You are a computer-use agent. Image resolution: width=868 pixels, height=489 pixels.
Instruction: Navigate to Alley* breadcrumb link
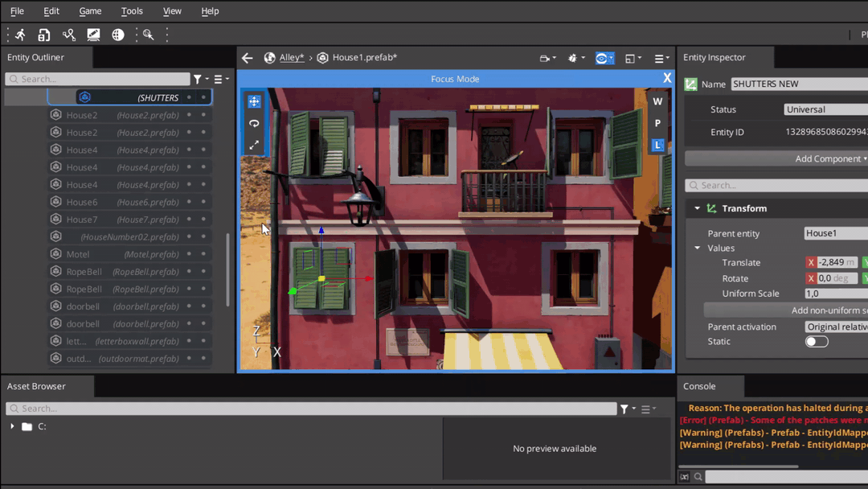[x=291, y=58]
